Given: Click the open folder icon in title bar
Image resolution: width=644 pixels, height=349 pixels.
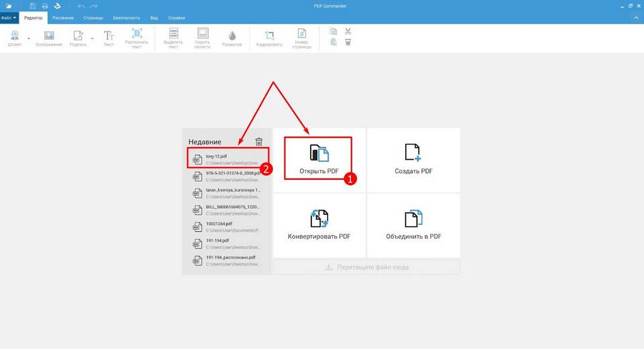Looking at the screenshot, I should tap(9, 6).
